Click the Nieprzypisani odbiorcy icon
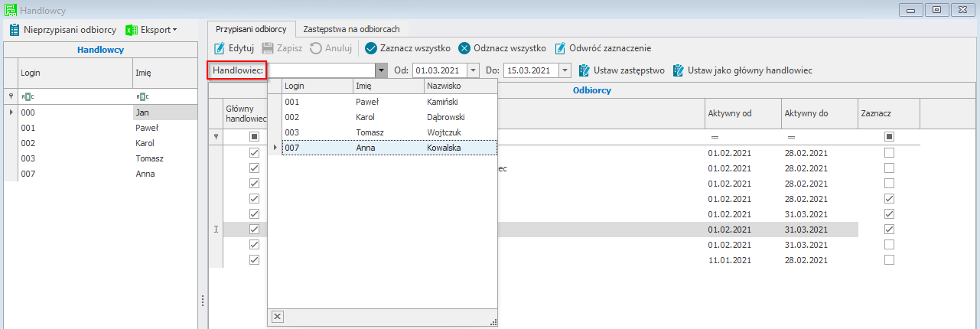This screenshot has width=980, height=329. 15,30
